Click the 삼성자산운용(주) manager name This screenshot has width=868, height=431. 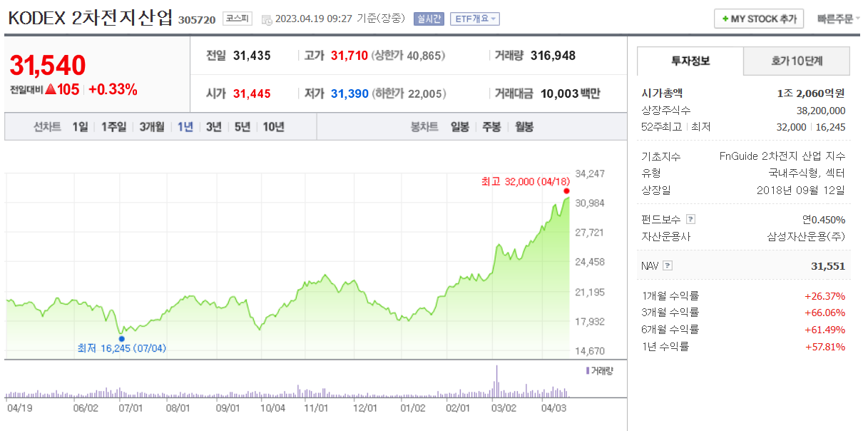806,237
